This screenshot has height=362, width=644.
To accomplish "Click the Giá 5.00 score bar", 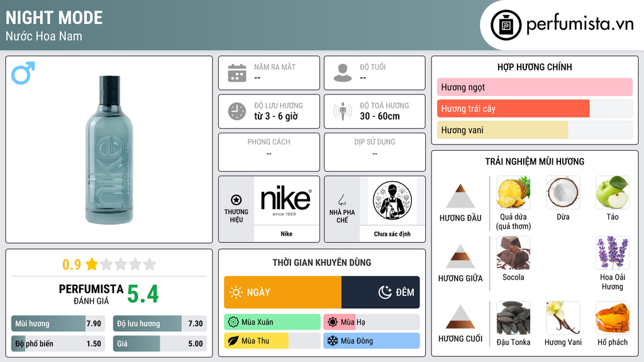I will coord(160,344).
